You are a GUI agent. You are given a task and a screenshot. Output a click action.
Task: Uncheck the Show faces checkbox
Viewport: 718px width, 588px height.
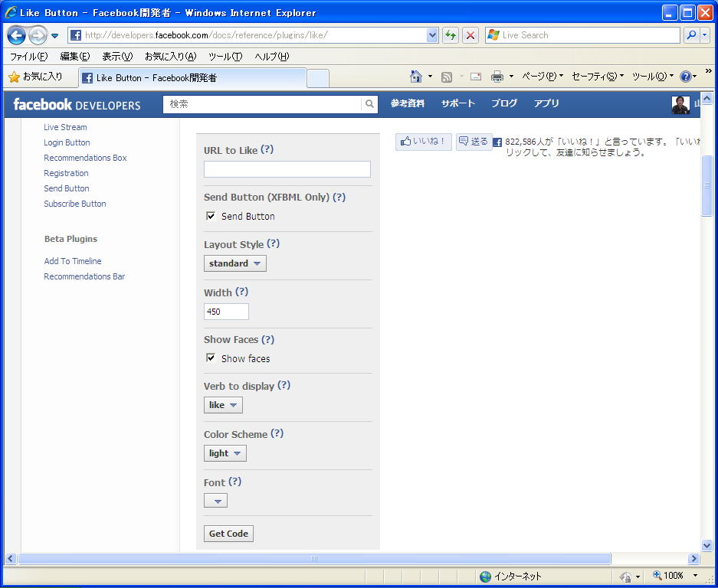pos(211,358)
